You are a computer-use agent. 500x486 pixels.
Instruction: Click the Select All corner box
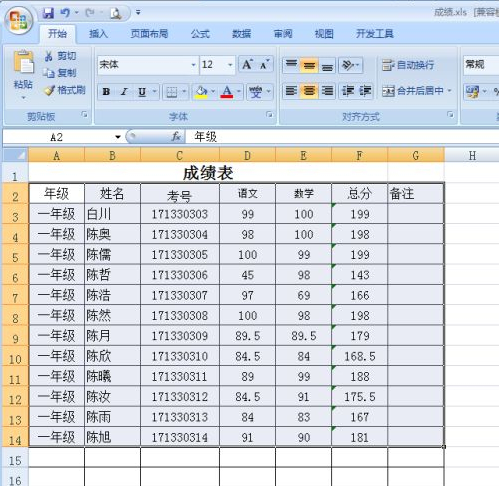15,155
